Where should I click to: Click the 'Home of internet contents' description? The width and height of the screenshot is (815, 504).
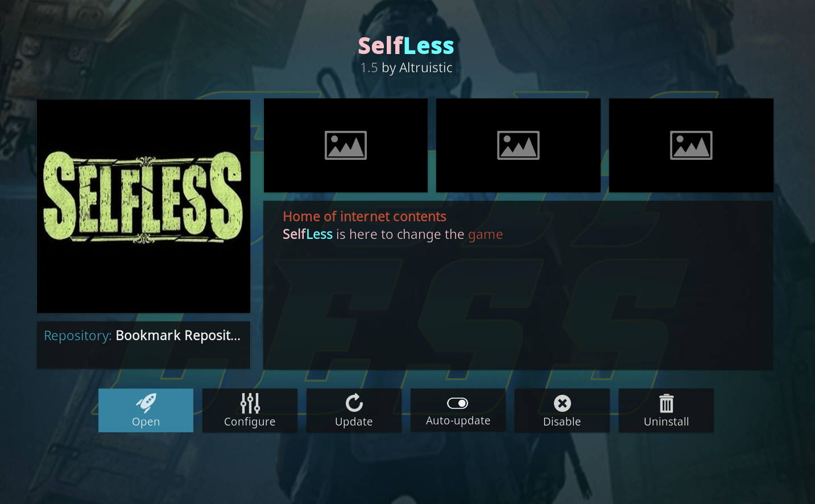pos(365,217)
